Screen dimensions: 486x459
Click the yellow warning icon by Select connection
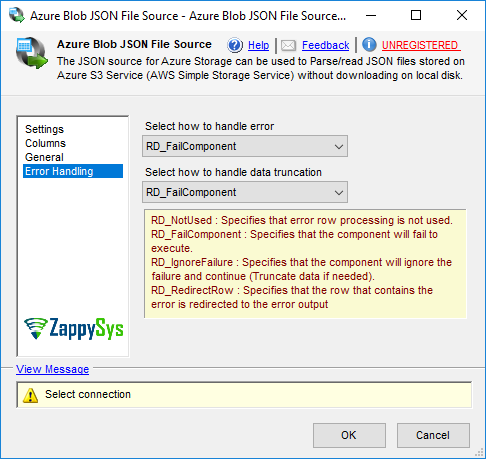tap(30, 395)
